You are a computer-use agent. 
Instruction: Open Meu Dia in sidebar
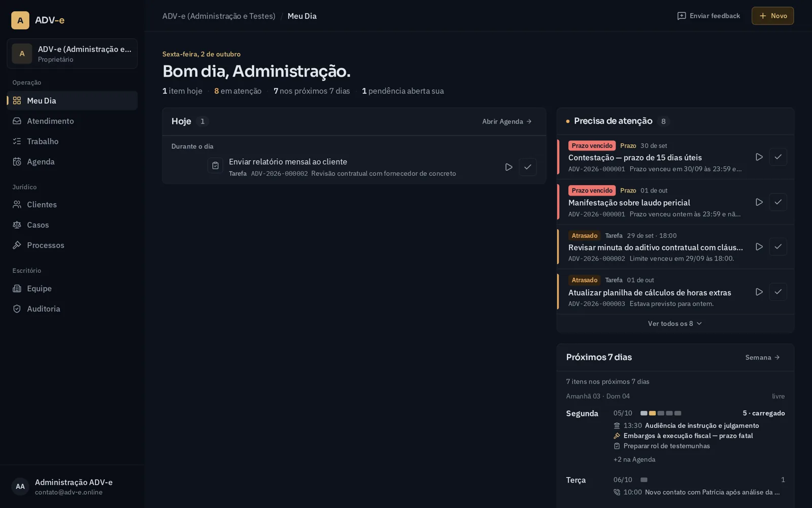click(72, 101)
